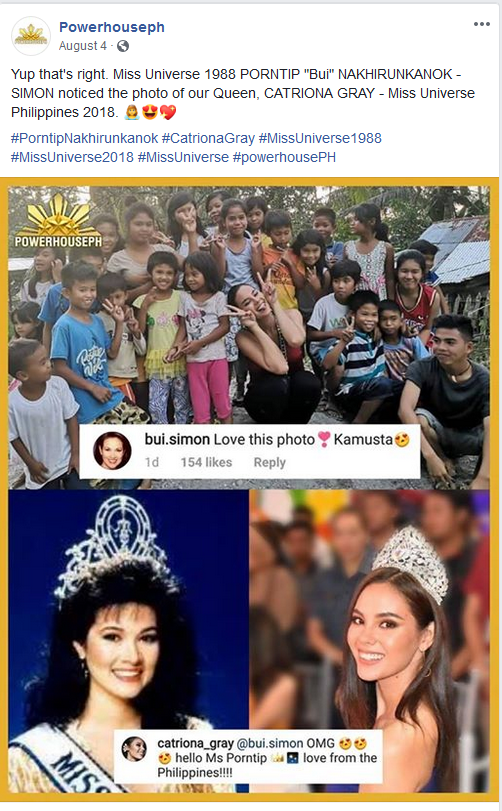This screenshot has width=502, height=811.
Task: Open the #MissUniverse hashtag
Action: [183, 157]
